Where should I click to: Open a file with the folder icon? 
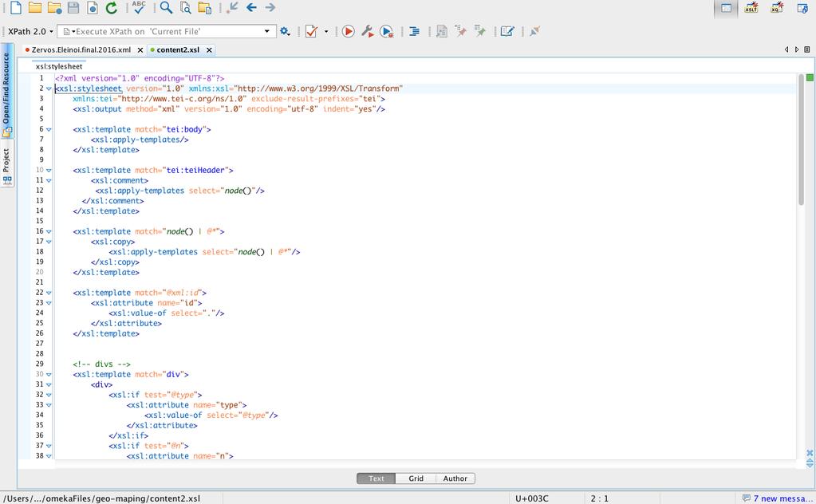(x=35, y=7)
